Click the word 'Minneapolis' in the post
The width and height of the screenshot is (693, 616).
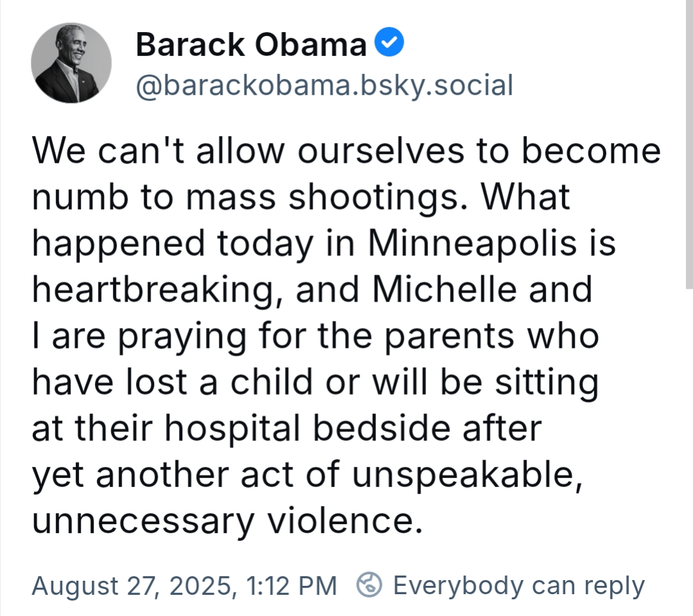point(472,243)
